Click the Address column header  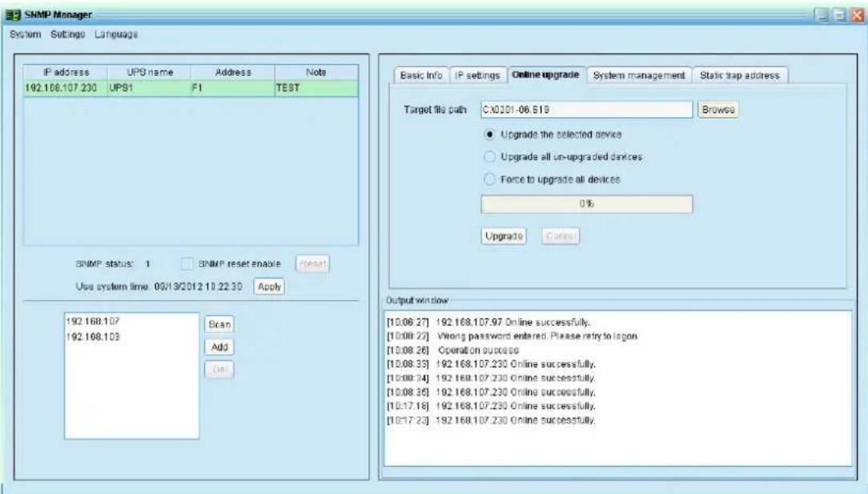pyautogui.click(x=233, y=73)
